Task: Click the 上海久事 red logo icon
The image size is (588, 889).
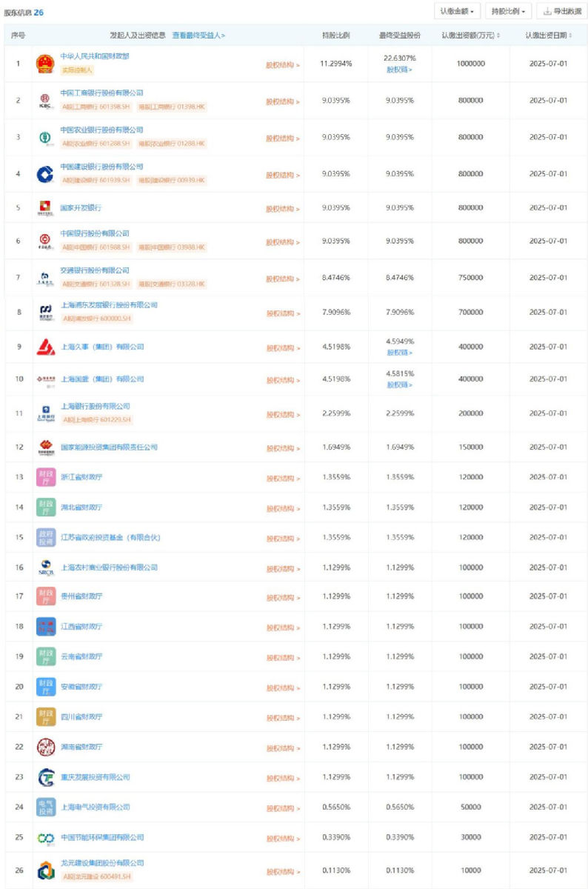Action: pos(46,347)
